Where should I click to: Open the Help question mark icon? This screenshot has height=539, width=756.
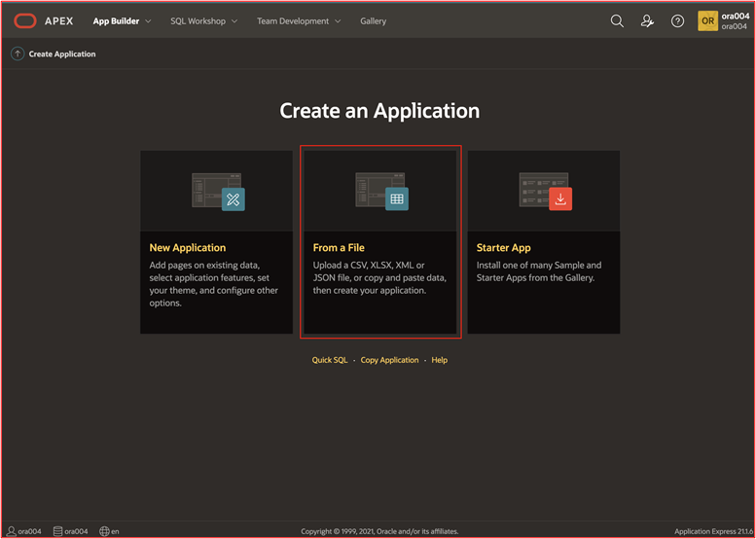coord(677,20)
